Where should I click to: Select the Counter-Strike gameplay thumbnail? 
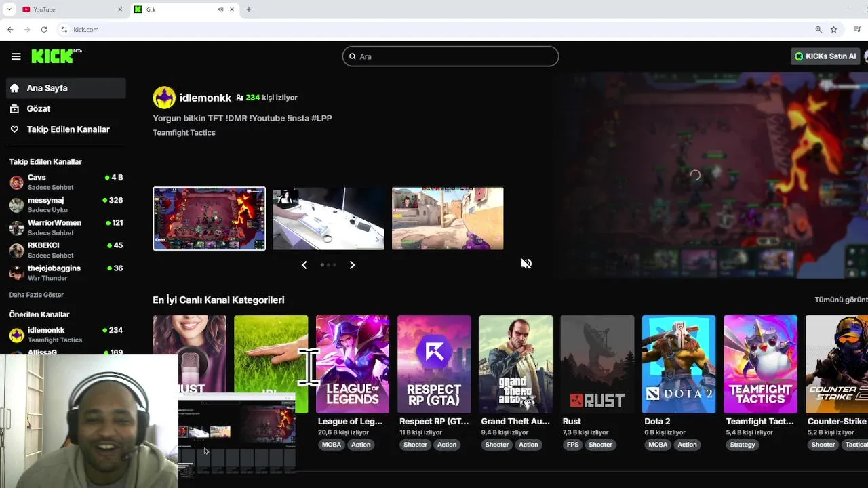coord(448,218)
